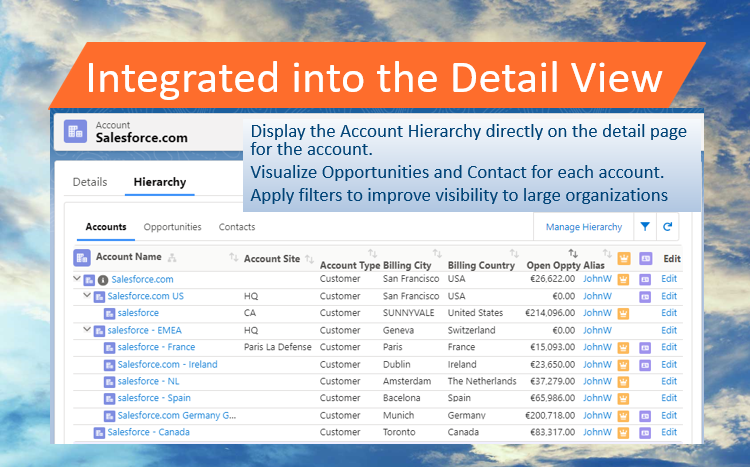Screen dimensions: 750x467
Task: Collapse the top-level Salesforce.com tree node
Action: [78, 280]
